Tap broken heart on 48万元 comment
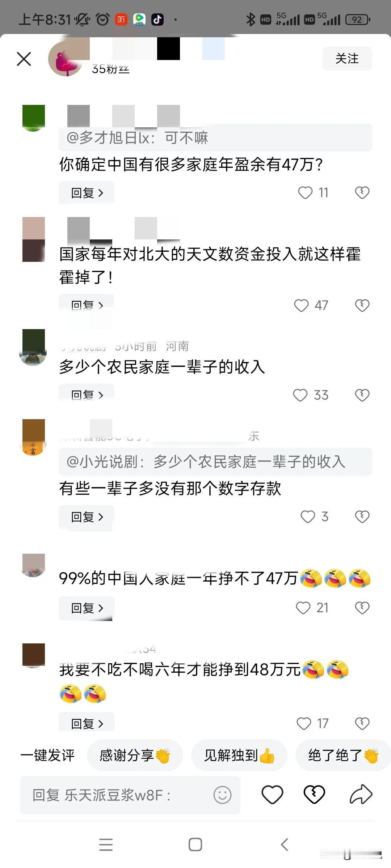 pos(362,723)
